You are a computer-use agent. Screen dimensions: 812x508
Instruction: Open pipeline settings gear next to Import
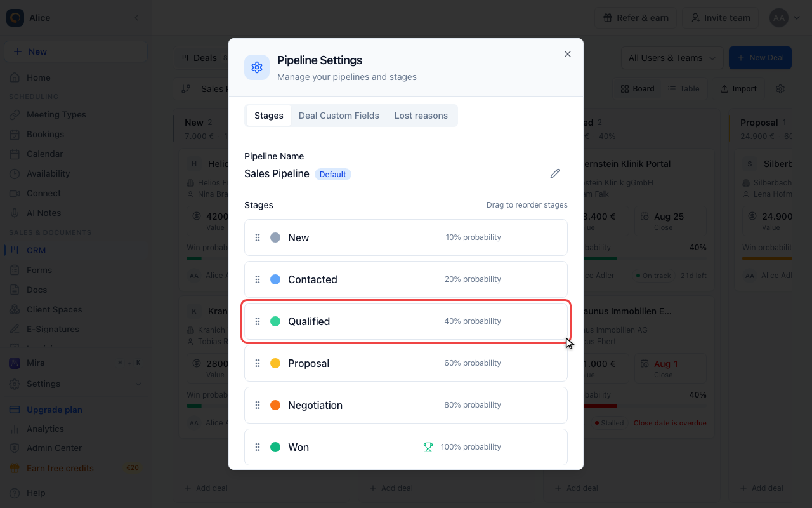780,89
